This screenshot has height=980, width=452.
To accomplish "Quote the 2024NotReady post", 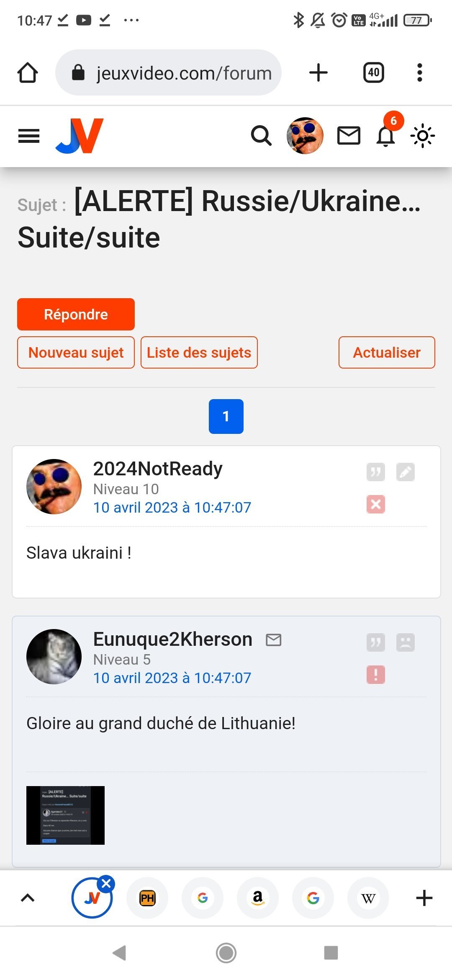I will click(x=375, y=472).
